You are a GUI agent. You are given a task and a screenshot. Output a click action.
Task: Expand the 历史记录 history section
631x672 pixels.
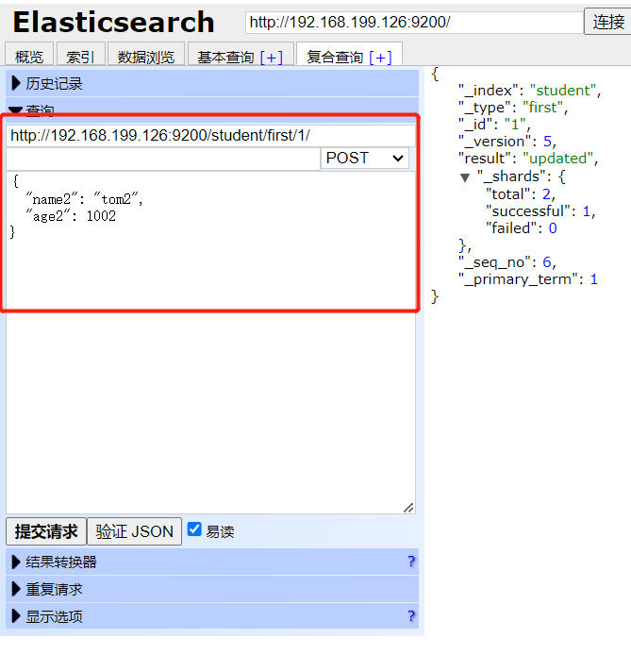[212, 83]
